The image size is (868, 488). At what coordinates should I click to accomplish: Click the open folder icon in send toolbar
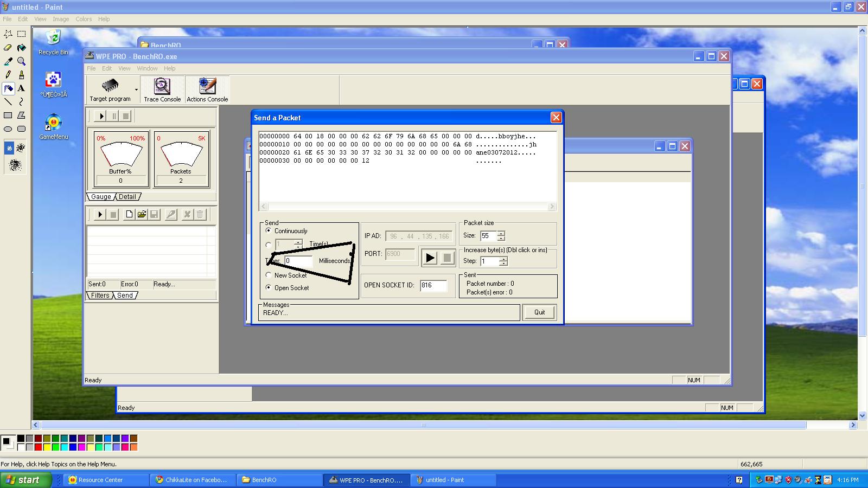click(x=142, y=215)
